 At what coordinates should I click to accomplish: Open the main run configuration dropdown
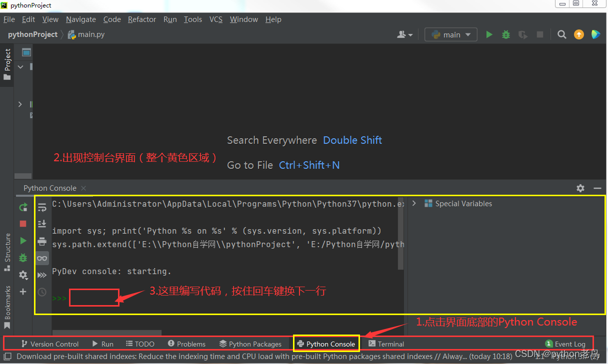[x=451, y=34]
